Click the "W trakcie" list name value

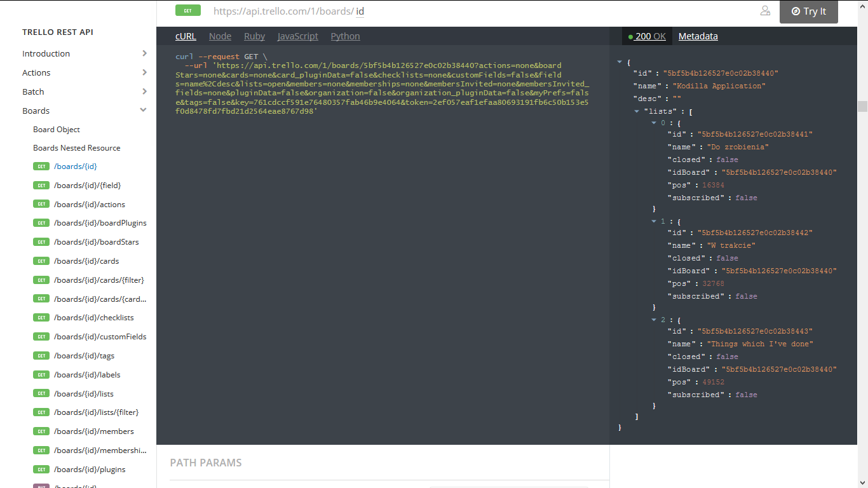click(x=731, y=245)
